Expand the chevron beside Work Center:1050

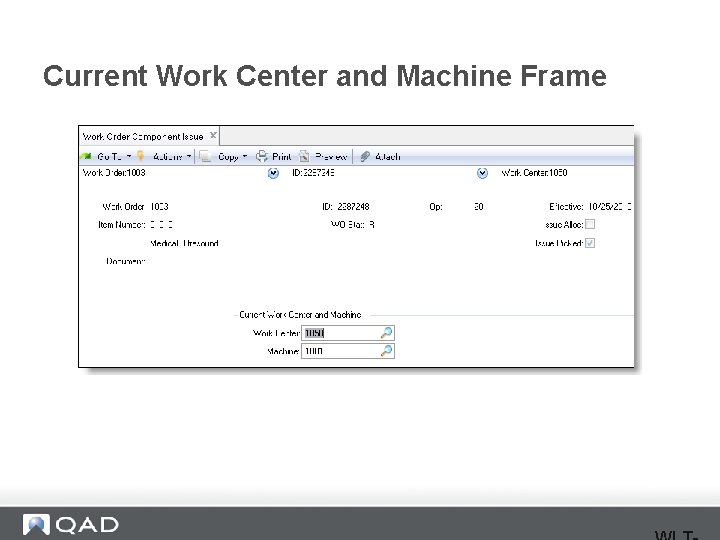[x=482, y=173]
